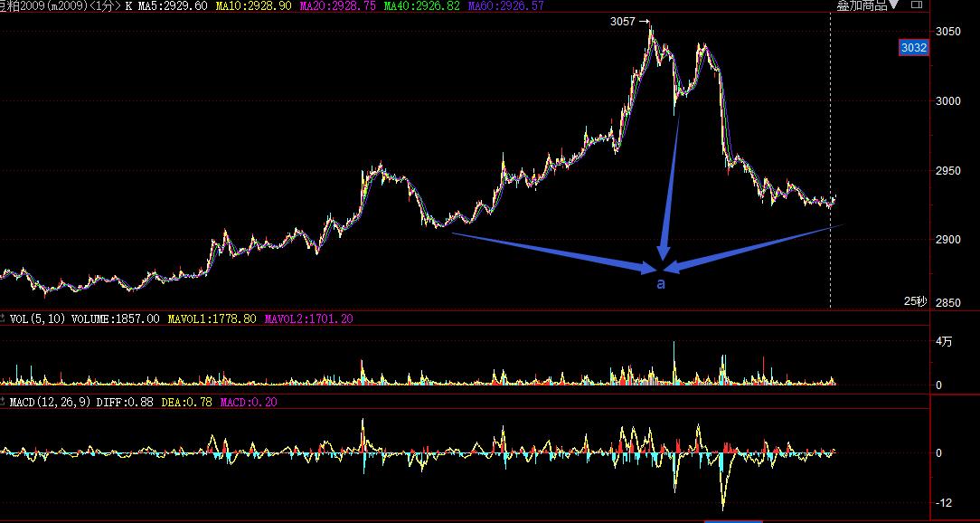Click the 4万 volume axis label
Screen dimensions: 980x523
945,341
